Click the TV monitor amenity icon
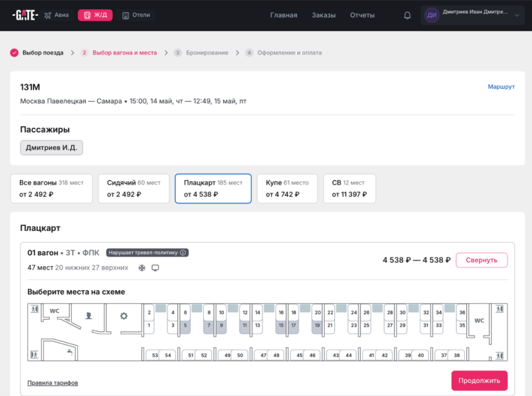Screen dimensions: 532x396 coord(155,268)
